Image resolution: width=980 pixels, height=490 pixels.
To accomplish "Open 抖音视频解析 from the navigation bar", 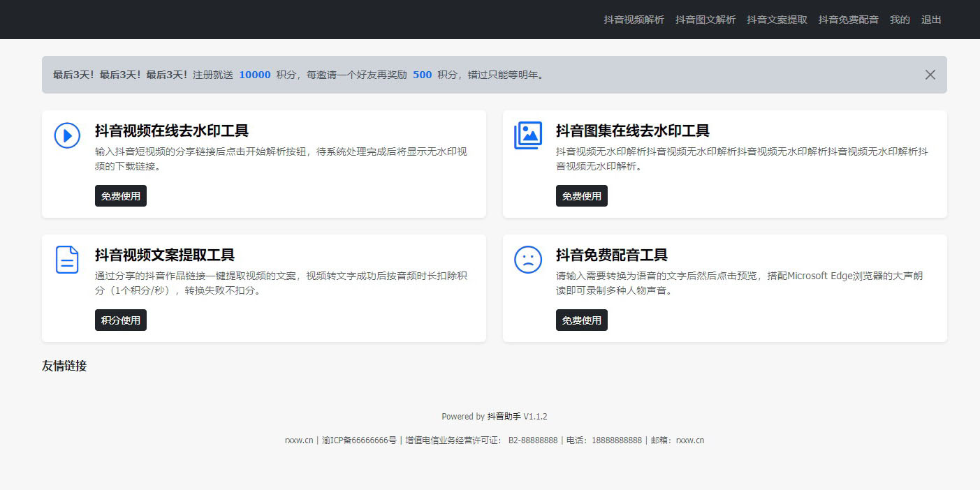I will [x=634, y=20].
